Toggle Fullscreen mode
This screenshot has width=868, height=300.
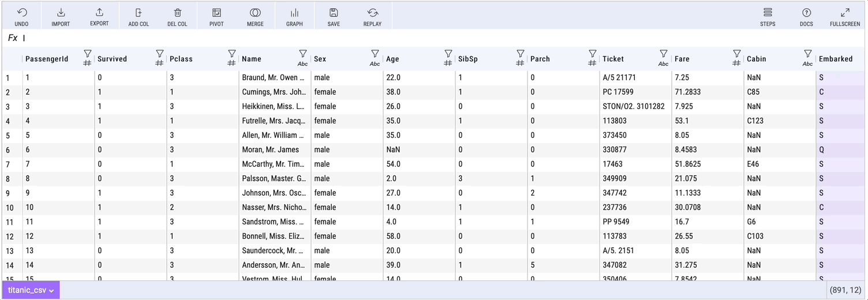[x=845, y=13]
